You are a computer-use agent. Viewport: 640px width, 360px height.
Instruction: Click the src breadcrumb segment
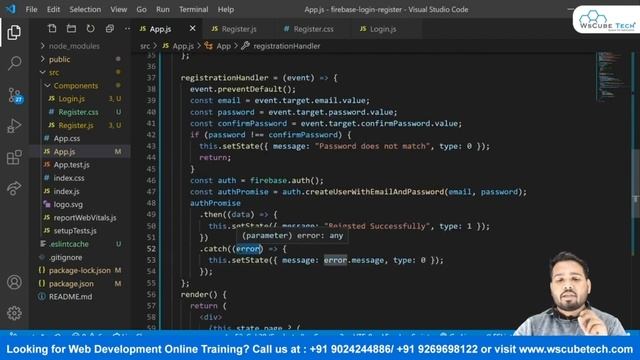pos(145,46)
